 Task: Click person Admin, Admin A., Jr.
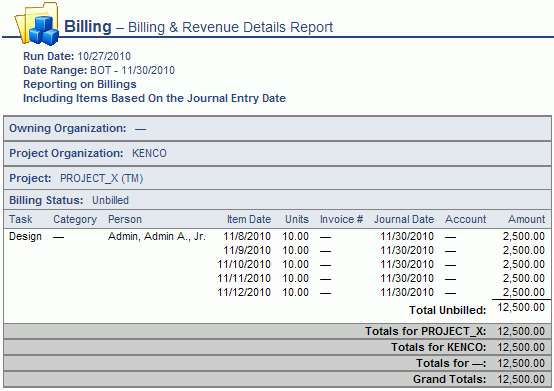point(157,236)
